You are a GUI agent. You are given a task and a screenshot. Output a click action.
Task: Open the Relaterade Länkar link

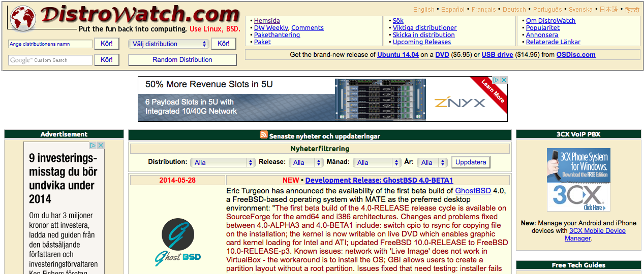553,42
